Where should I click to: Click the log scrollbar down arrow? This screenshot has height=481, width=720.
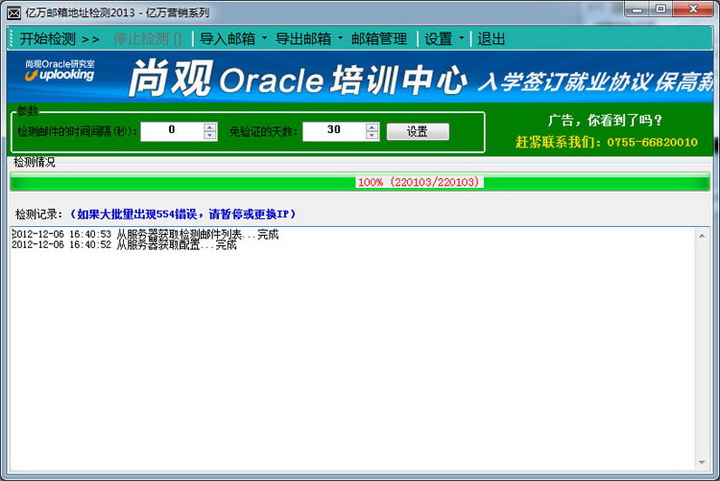tap(702, 463)
